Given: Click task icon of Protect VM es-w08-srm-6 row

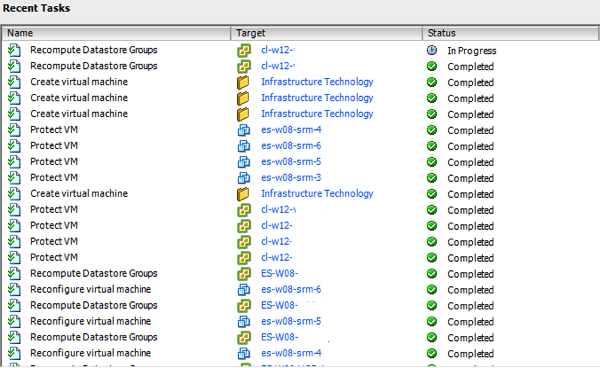Looking at the screenshot, I should click(x=15, y=146).
